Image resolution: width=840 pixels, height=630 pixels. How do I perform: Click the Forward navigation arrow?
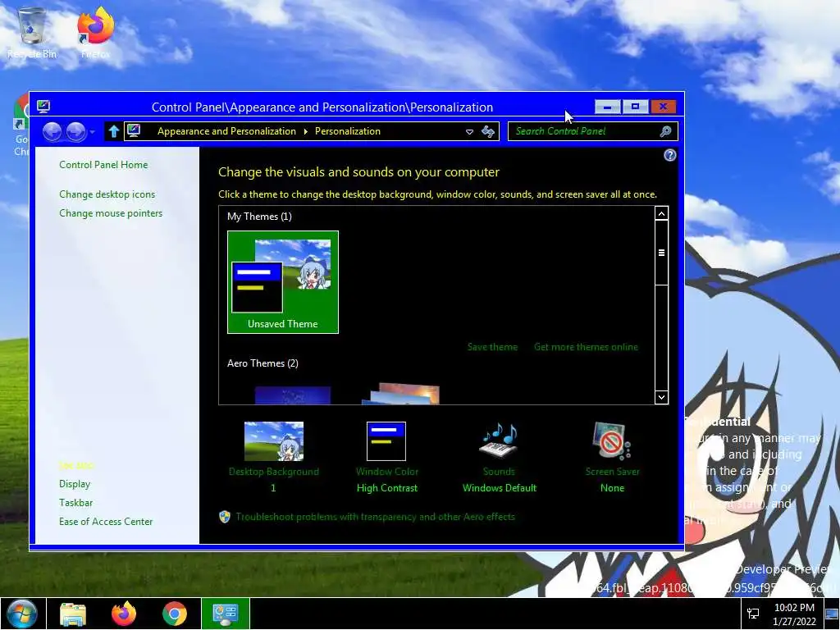point(75,131)
